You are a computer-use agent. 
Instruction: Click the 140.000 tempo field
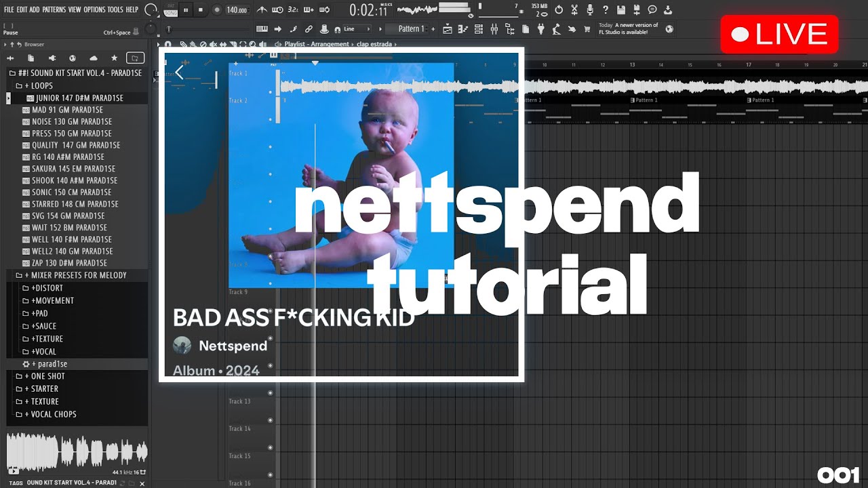pos(237,10)
